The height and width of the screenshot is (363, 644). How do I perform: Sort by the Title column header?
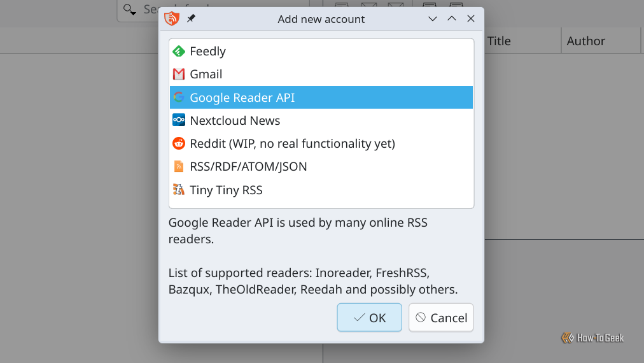pos(499,41)
